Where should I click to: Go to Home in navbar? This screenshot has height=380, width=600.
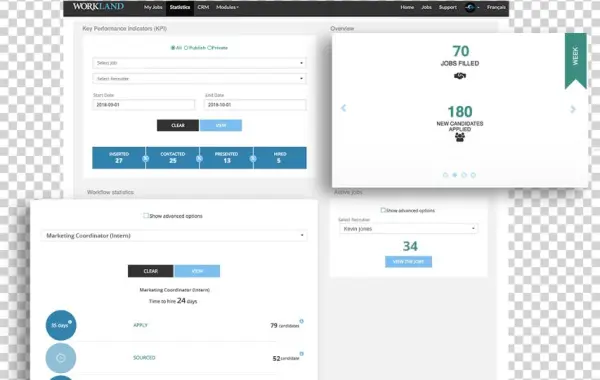pos(407,7)
